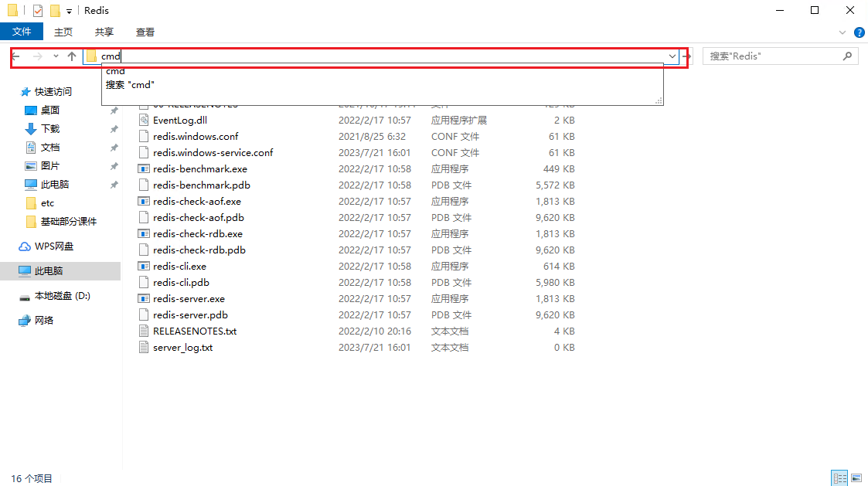Click the redis-benchmark.exe application icon
This screenshot has width=868, height=486.
click(x=144, y=169)
